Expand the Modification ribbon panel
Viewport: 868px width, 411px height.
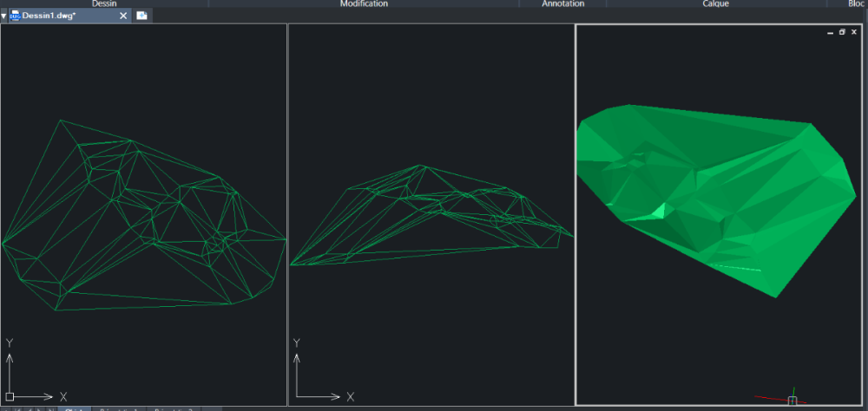(364, 3)
